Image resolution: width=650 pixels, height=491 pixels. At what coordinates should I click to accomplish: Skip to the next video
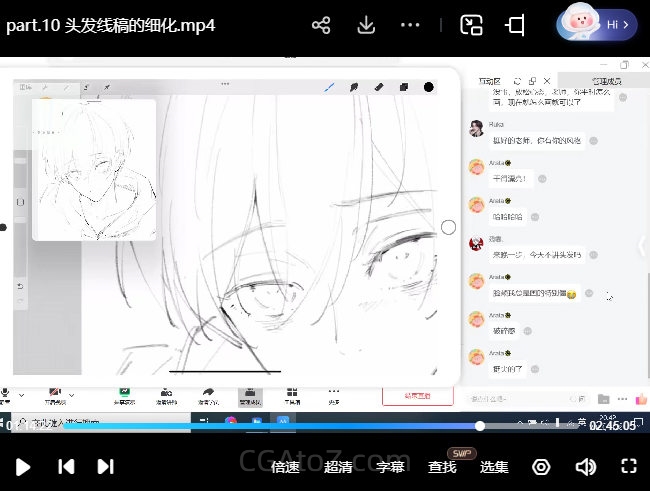tap(105, 466)
